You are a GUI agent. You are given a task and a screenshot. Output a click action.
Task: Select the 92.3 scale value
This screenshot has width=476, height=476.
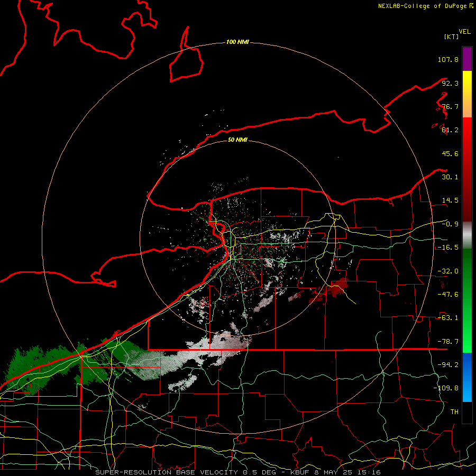coord(450,83)
